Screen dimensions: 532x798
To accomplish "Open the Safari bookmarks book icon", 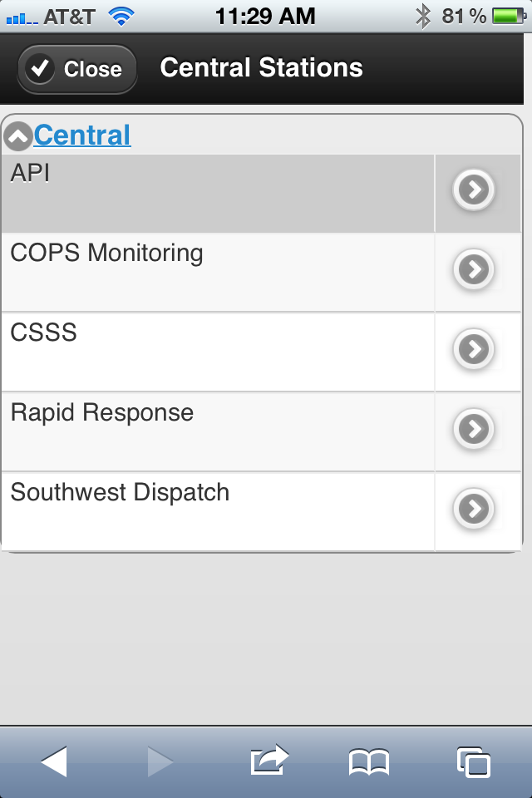I will [369, 762].
